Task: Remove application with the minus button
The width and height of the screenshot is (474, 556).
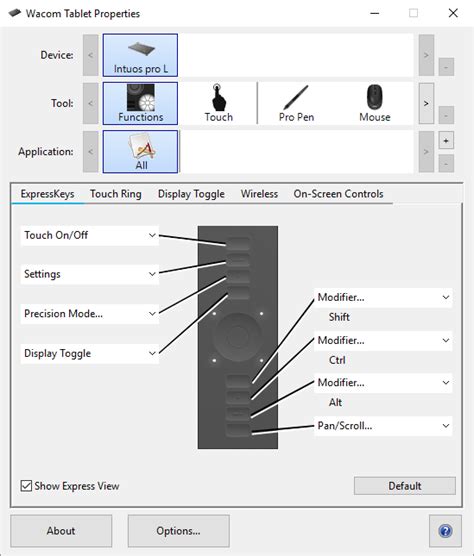Action: [446, 163]
